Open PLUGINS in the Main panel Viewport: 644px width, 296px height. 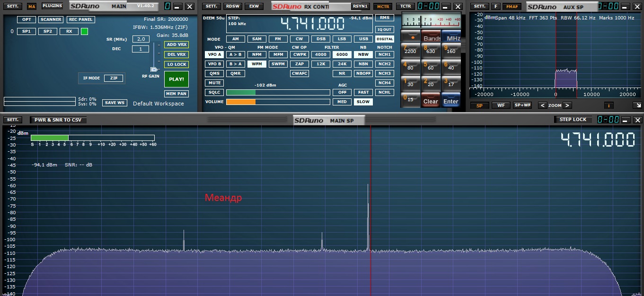coord(52,6)
